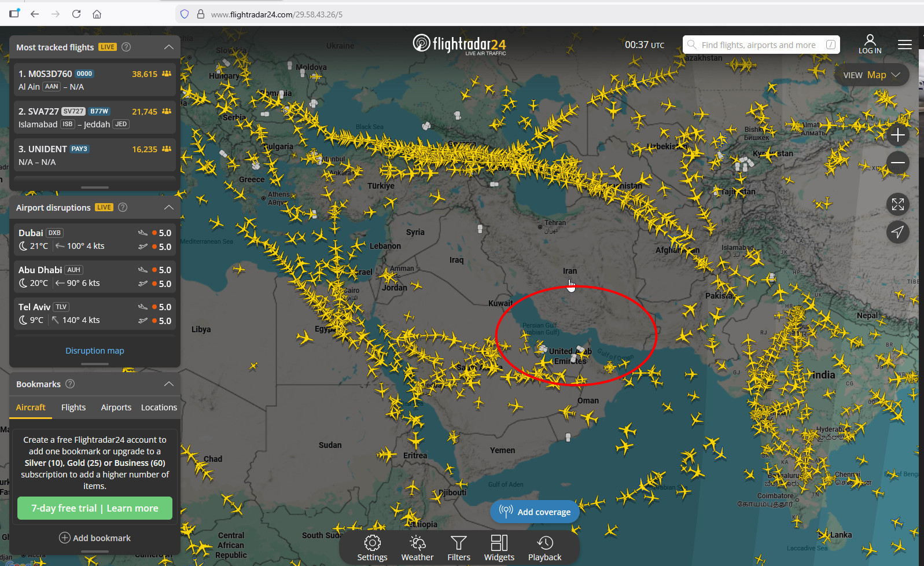Image resolution: width=924 pixels, height=566 pixels.
Task: Toggle fullscreen map view icon
Action: (898, 204)
